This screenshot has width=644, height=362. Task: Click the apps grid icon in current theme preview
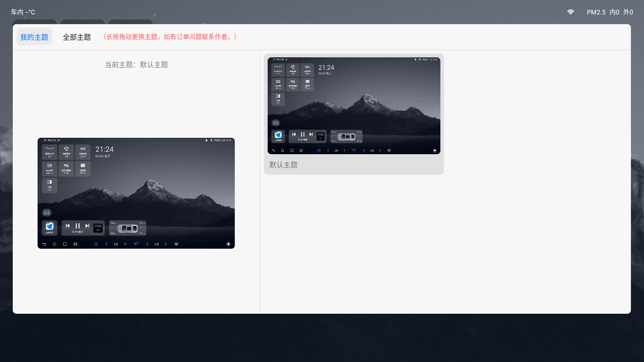pyautogui.click(x=75, y=244)
